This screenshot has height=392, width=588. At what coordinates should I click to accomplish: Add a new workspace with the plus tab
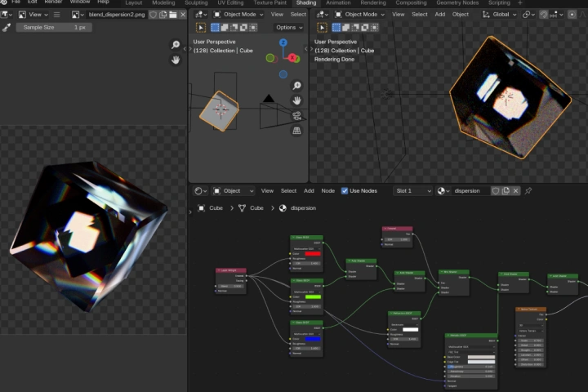point(519,3)
